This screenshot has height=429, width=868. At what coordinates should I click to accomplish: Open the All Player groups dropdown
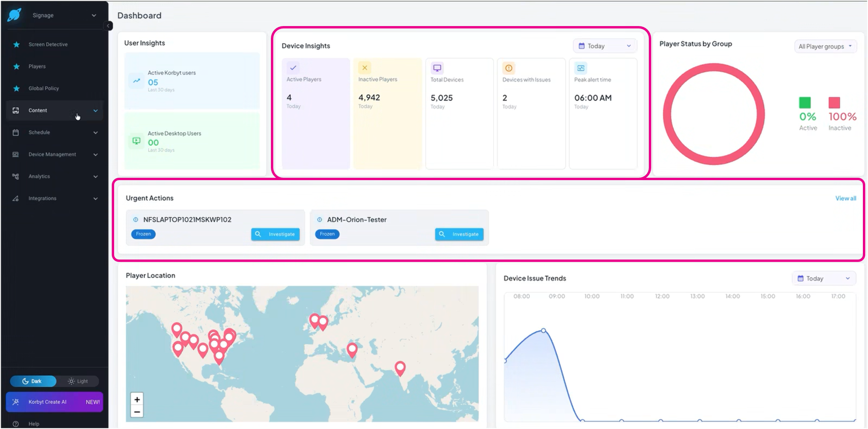pyautogui.click(x=825, y=46)
